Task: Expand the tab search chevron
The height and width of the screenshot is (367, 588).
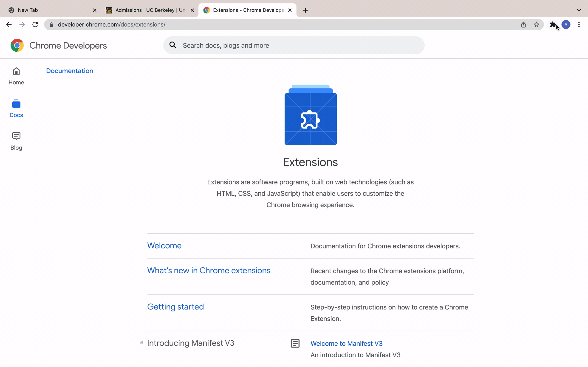Action: [x=579, y=10]
